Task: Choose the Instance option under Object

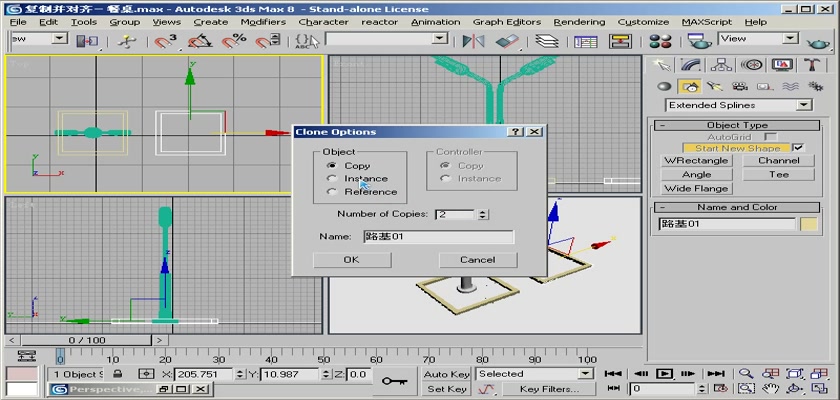Action: point(333,178)
